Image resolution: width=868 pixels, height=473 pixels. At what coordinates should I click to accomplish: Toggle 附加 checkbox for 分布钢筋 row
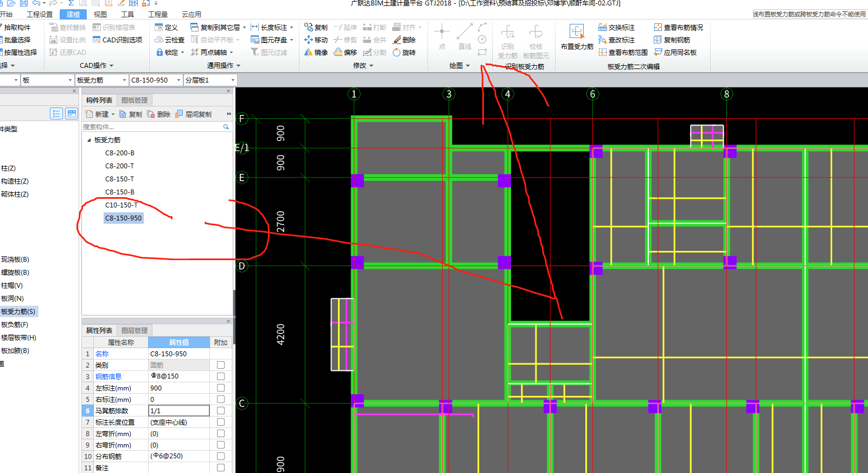[x=221, y=456]
